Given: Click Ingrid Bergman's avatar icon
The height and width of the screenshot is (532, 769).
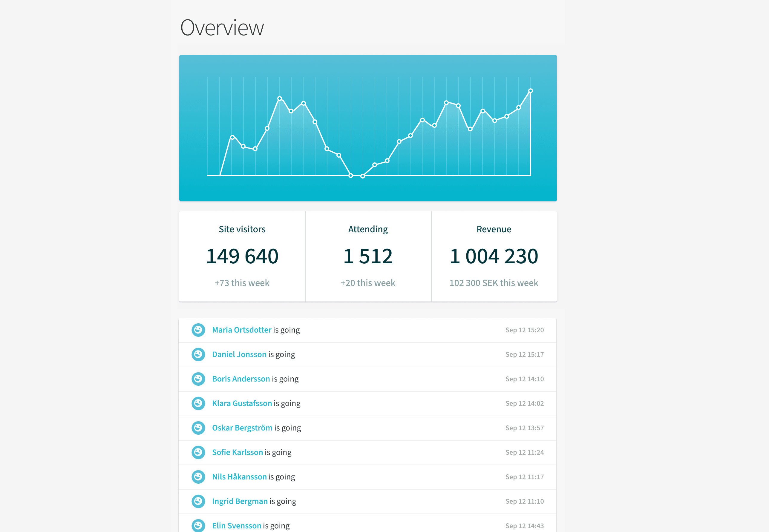Looking at the screenshot, I should click(198, 501).
